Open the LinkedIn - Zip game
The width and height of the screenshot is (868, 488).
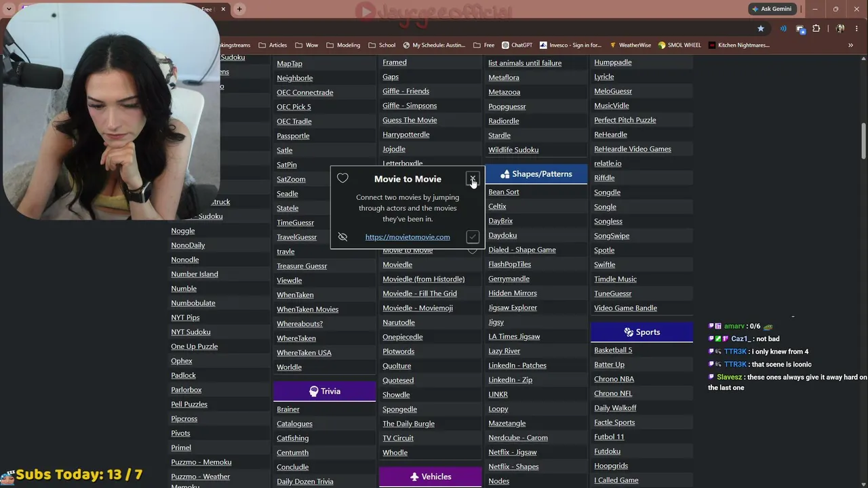pos(511,380)
